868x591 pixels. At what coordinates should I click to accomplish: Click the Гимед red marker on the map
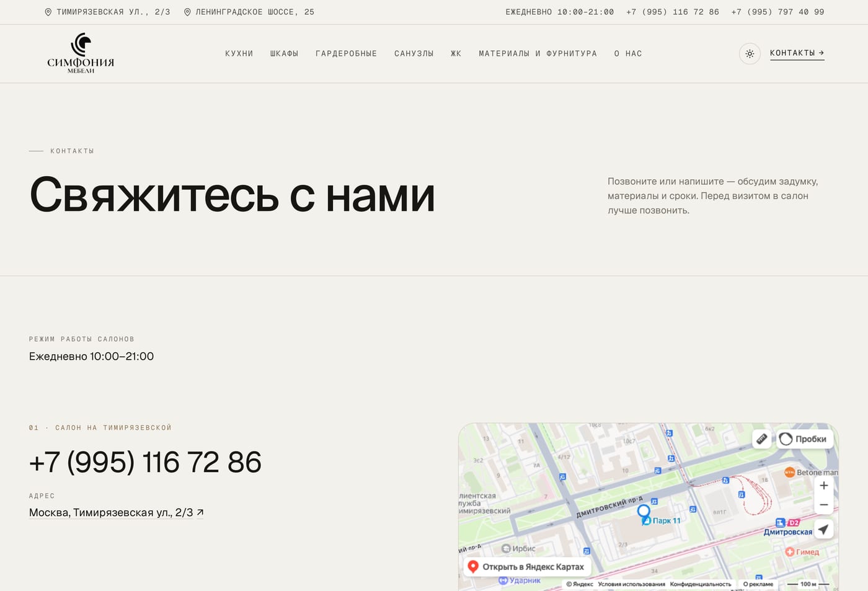(x=789, y=551)
